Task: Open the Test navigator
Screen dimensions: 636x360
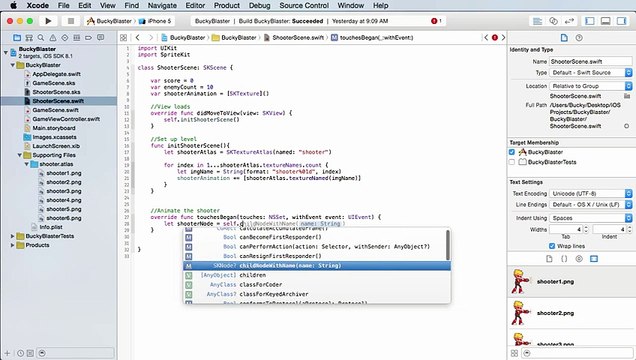Action: (64, 38)
